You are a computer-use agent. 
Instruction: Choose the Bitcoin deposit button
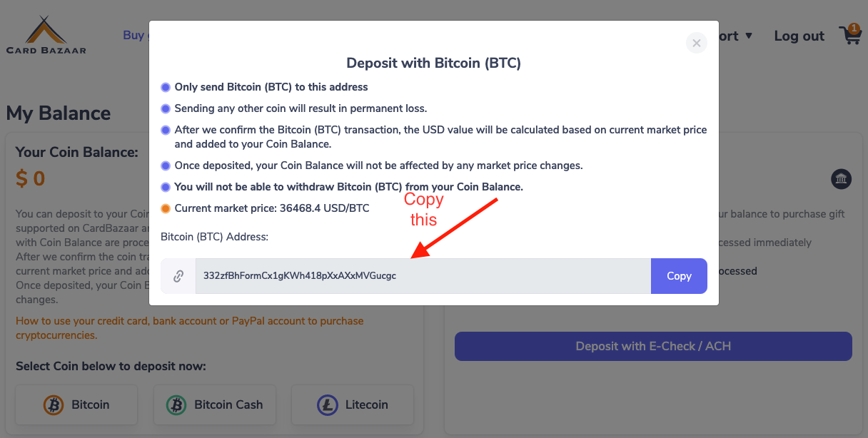coord(76,405)
